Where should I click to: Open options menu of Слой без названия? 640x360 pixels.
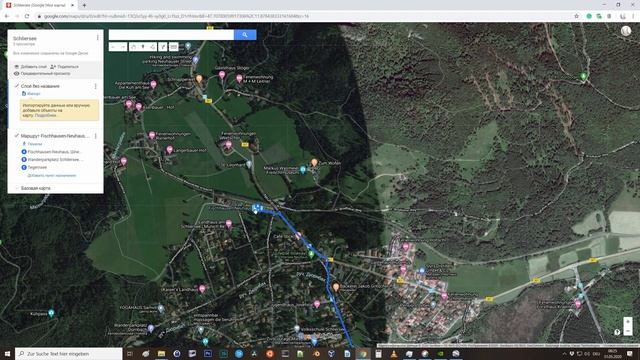[96, 87]
